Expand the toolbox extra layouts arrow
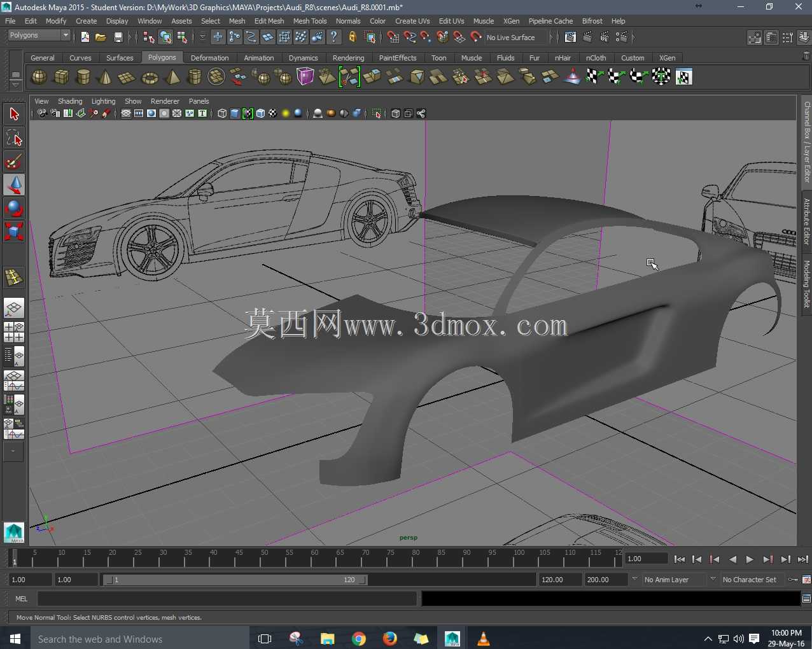The width and height of the screenshot is (812, 649). pyautogui.click(x=13, y=451)
